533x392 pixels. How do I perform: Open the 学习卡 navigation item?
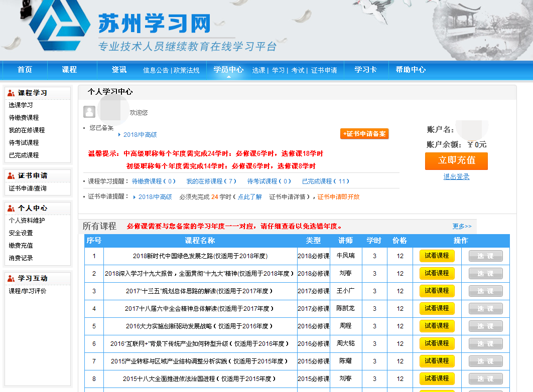click(365, 70)
